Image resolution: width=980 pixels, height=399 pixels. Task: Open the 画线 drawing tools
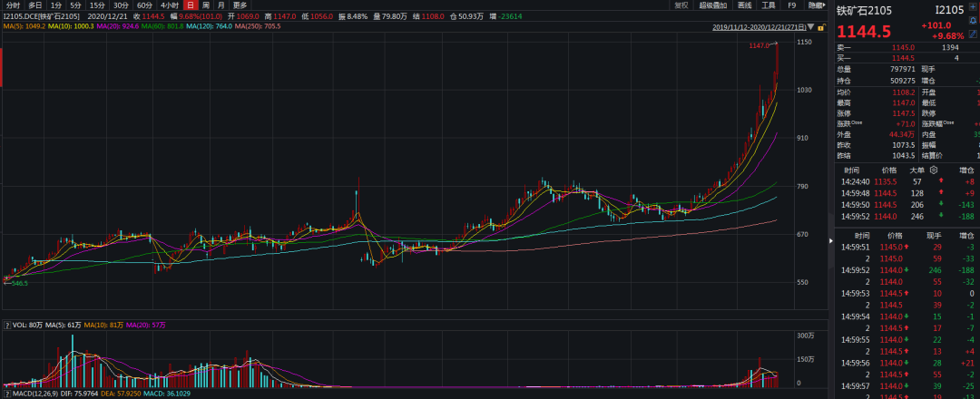[x=744, y=5]
